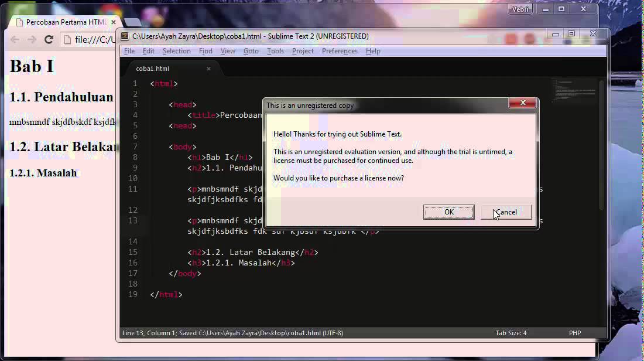
Task: Click the Chrome back arrow button
Action: pos(15,39)
